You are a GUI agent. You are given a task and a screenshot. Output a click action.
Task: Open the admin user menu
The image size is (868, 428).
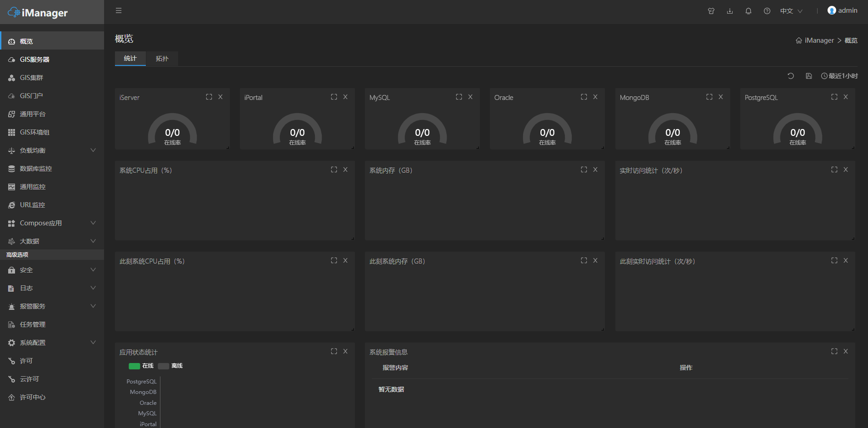point(843,10)
